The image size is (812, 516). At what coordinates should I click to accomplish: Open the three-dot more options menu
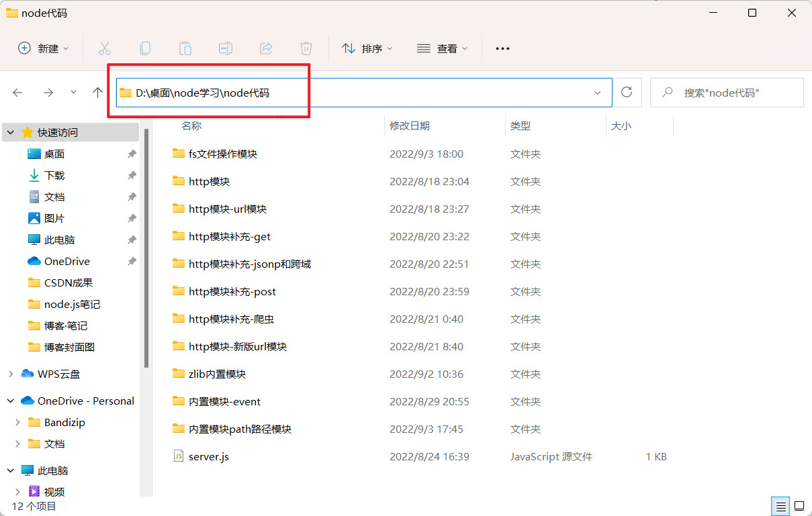click(x=502, y=48)
